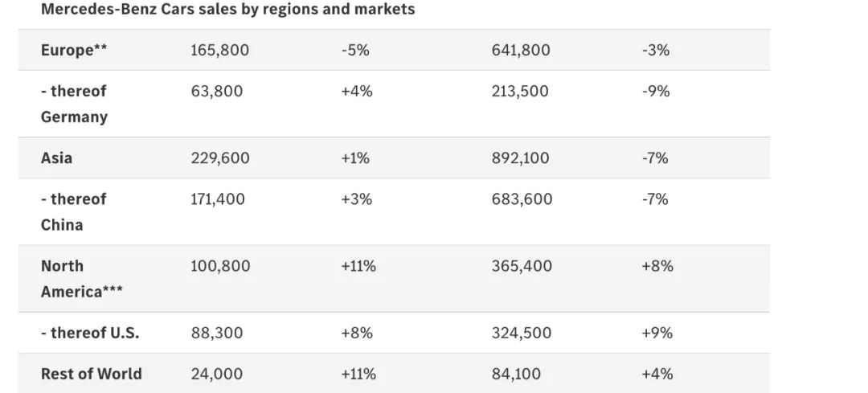This screenshot has width=868, height=393.
Task: Click the 229,600 Asia sales figure
Action: click(x=219, y=158)
